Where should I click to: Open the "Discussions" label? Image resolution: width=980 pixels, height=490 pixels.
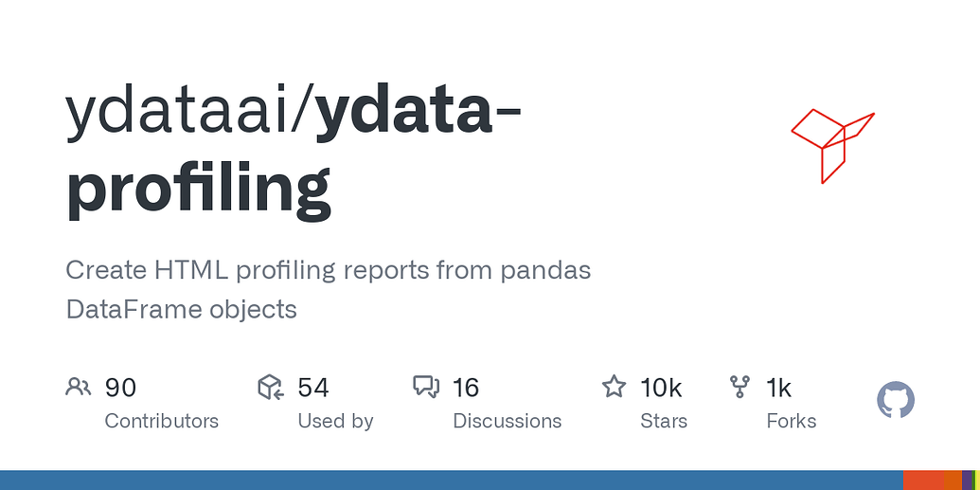pyautogui.click(x=507, y=421)
